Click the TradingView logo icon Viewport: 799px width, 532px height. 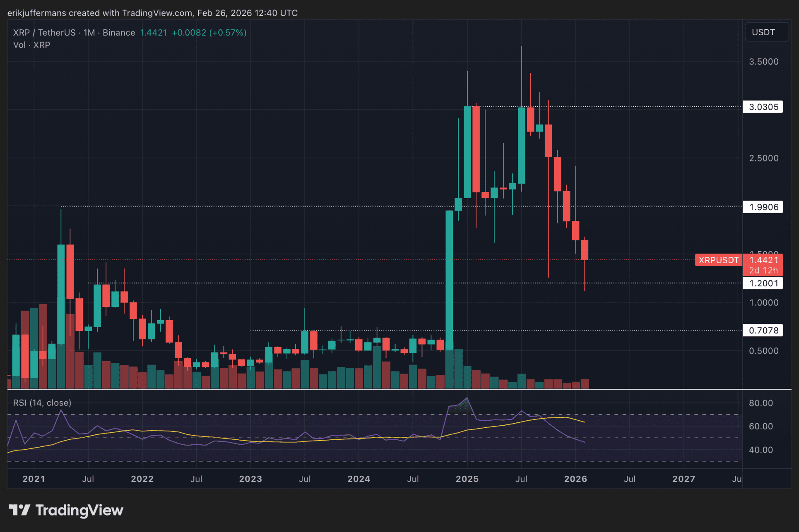[19, 510]
